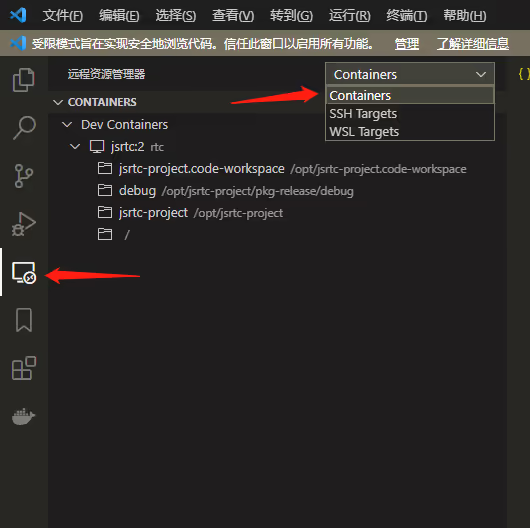Open the Search magnifier in activity bar

tap(24, 127)
